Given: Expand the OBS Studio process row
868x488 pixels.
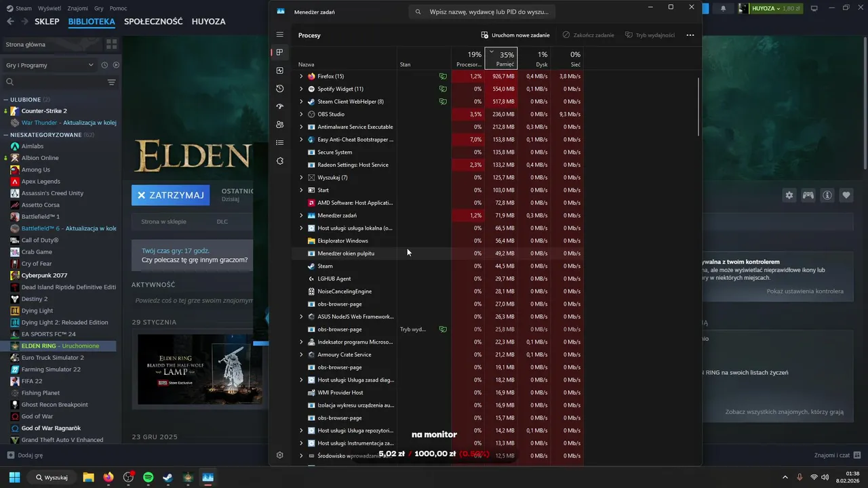Looking at the screenshot, I should coord(301,114).
